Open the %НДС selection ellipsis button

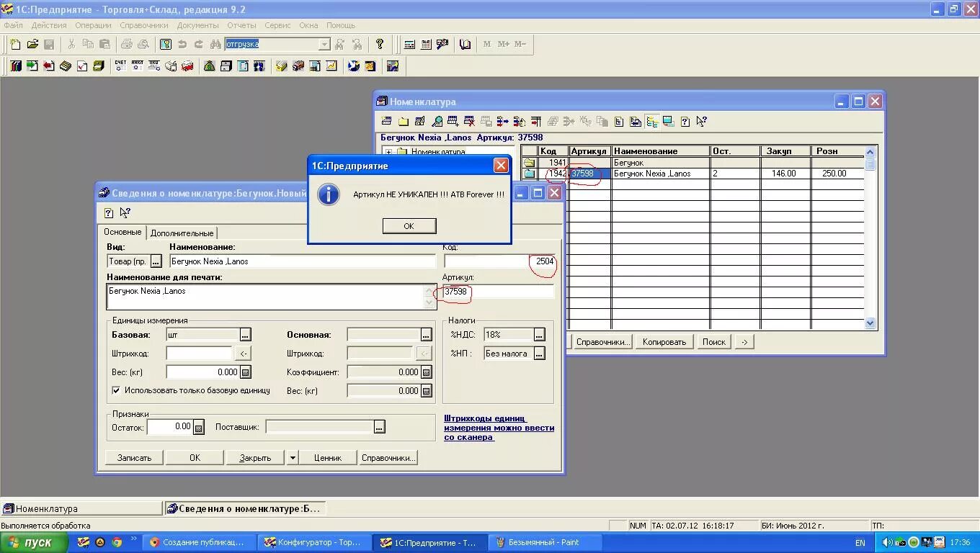pyautogui.click(x=539, y=335)
